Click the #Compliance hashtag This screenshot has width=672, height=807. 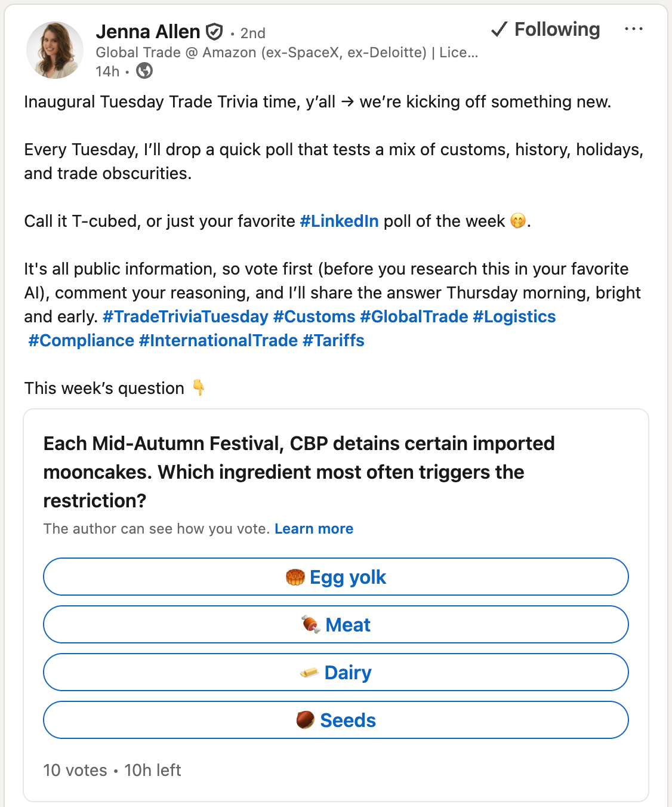click(81, 341)
